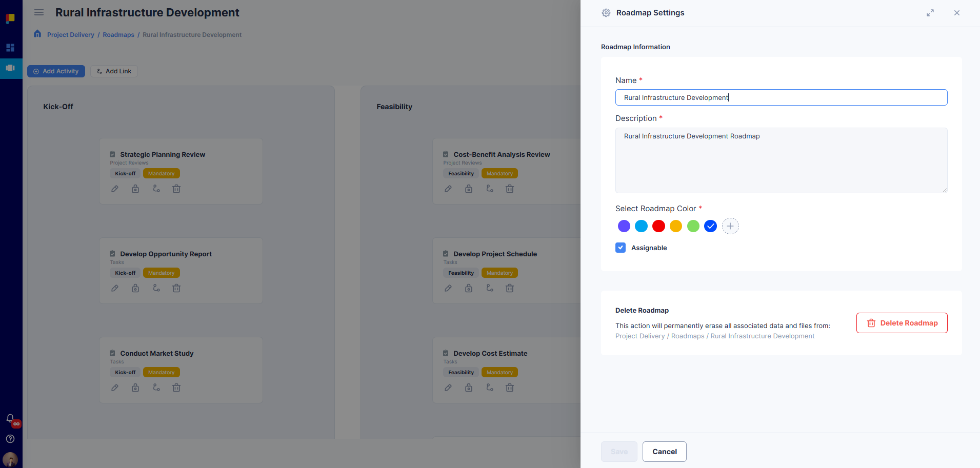
Task: Uncheck the Assignable checkbox
Action: click(621, 248)
